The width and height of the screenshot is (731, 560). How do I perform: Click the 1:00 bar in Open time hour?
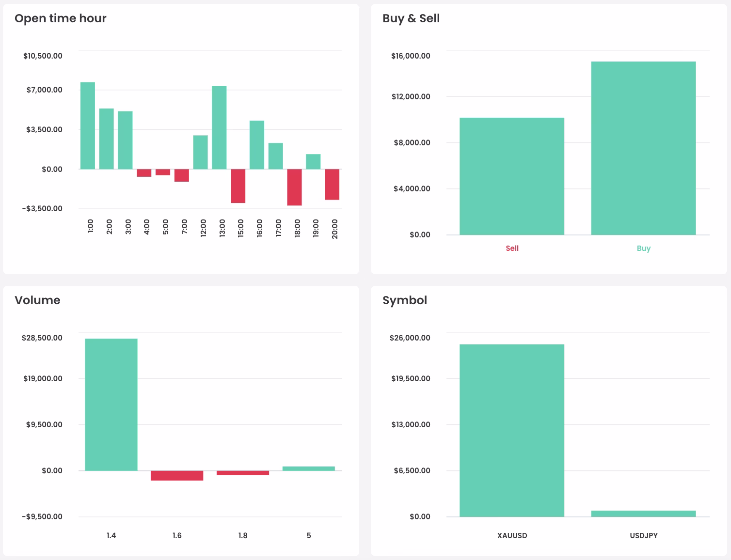[88, 125]
